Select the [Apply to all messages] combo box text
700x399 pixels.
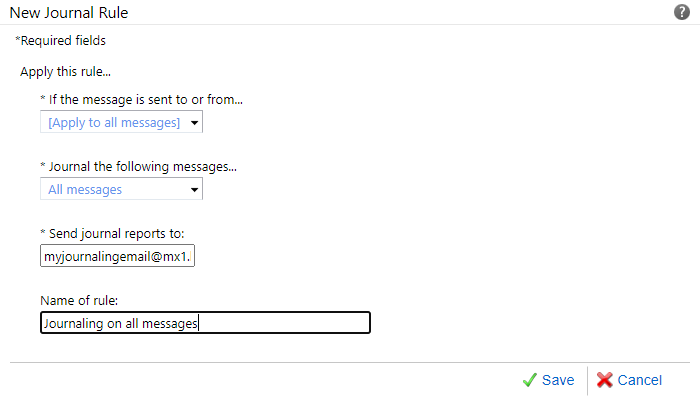(114, 122)
